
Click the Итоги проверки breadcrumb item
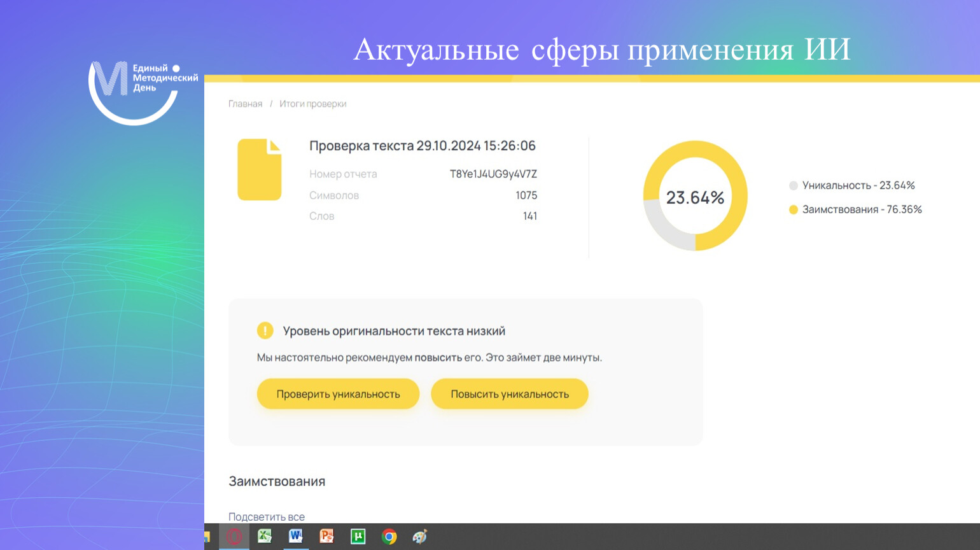point(312,104)
